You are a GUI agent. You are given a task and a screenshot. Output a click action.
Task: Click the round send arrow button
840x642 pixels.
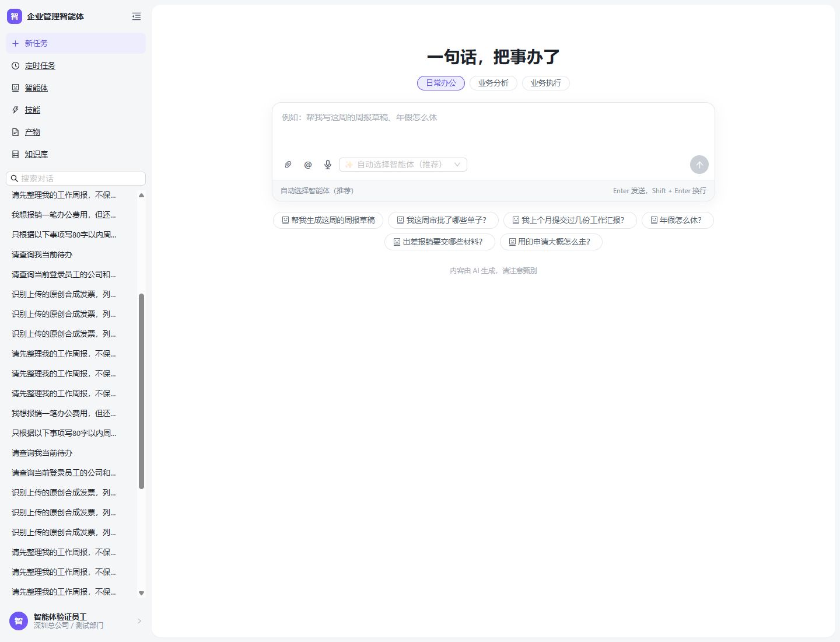coord(699,165)
